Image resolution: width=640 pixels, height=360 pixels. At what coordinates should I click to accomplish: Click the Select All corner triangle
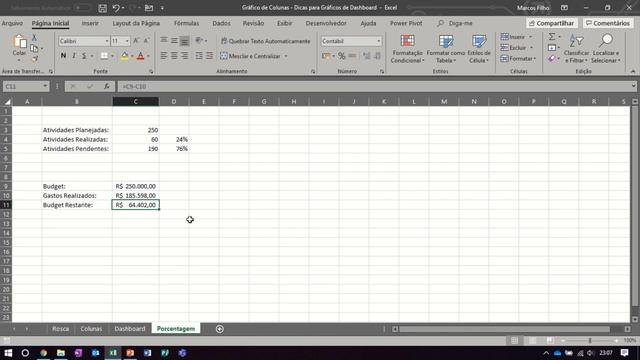[x=7, y=102]
